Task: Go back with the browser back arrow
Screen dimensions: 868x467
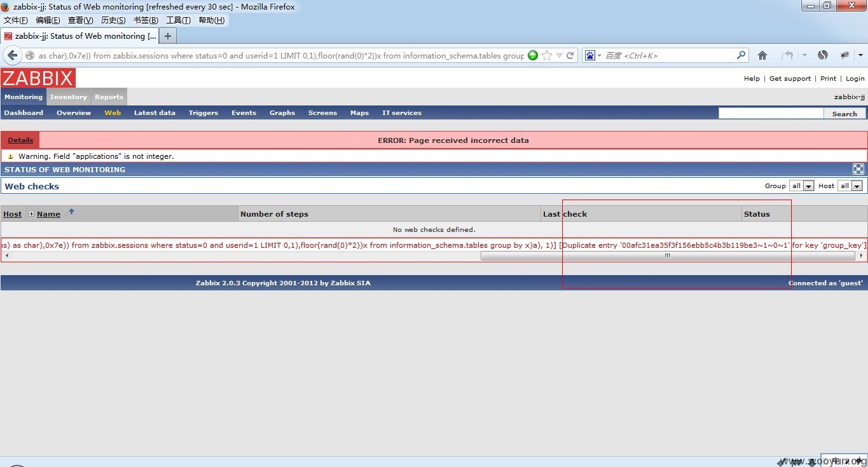Action: pyautogui.click(x=12, y=55)
